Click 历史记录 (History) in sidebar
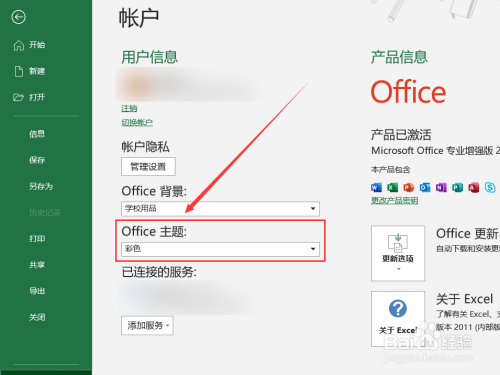 pos(45,212)
